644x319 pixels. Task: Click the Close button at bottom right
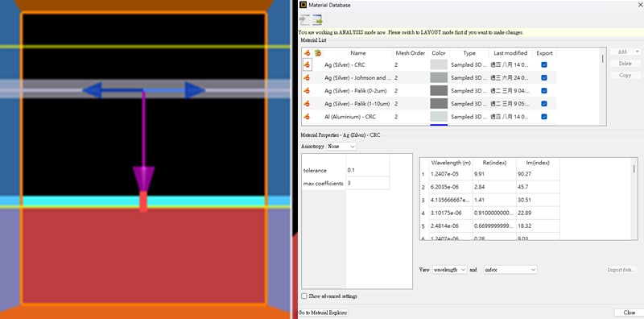coord(629,313)
